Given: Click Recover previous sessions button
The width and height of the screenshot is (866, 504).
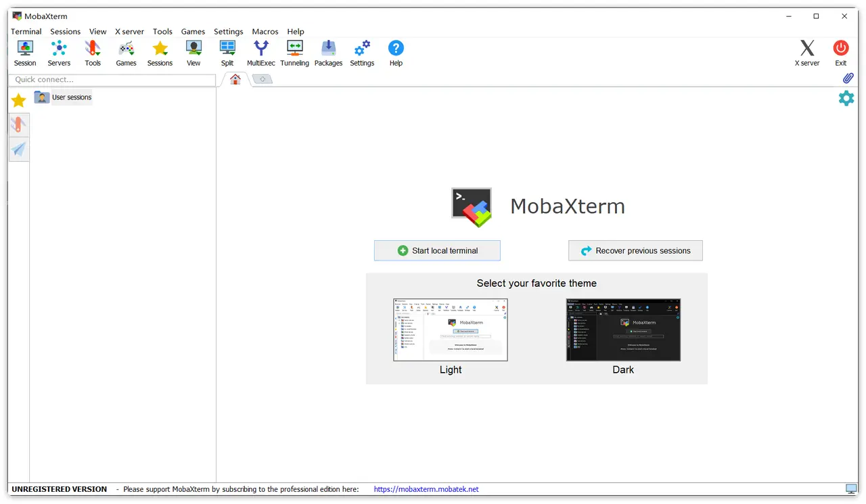Looking at the screenshot, I should click(635, 250).
